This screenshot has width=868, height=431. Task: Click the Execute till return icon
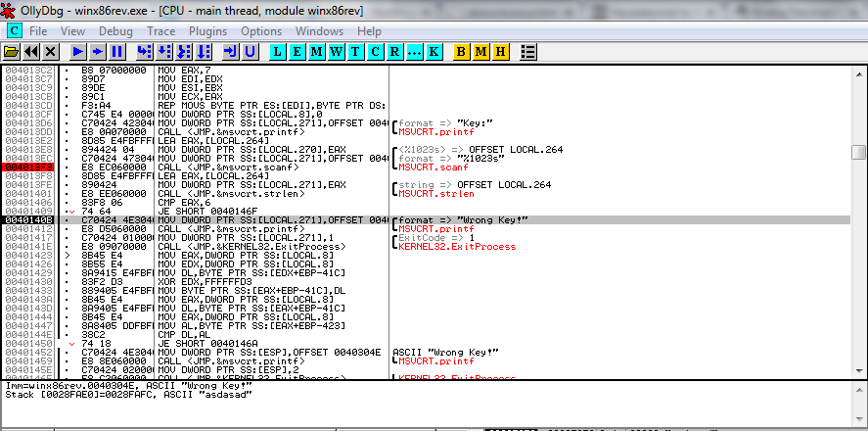(231, 52)
